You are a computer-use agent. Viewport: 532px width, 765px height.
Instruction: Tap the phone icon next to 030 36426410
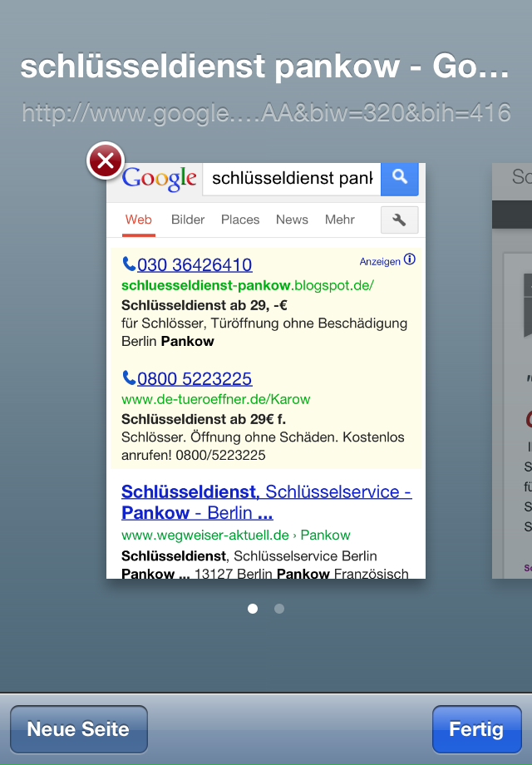[x=129, y=264]
